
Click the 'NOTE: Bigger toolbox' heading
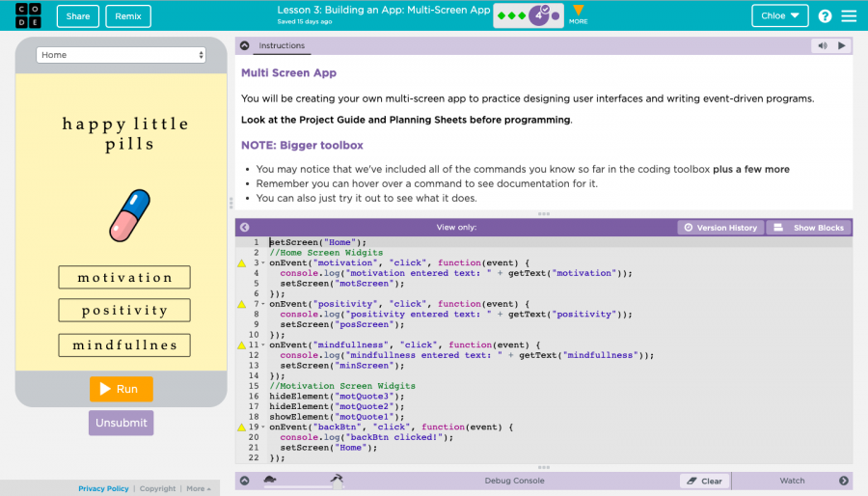[302, 145]
